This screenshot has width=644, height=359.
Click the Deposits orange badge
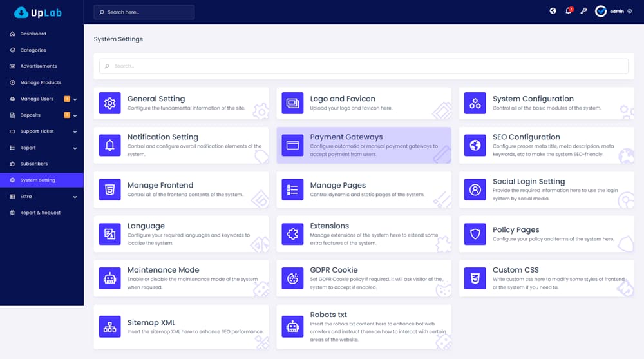click(67, 115)
